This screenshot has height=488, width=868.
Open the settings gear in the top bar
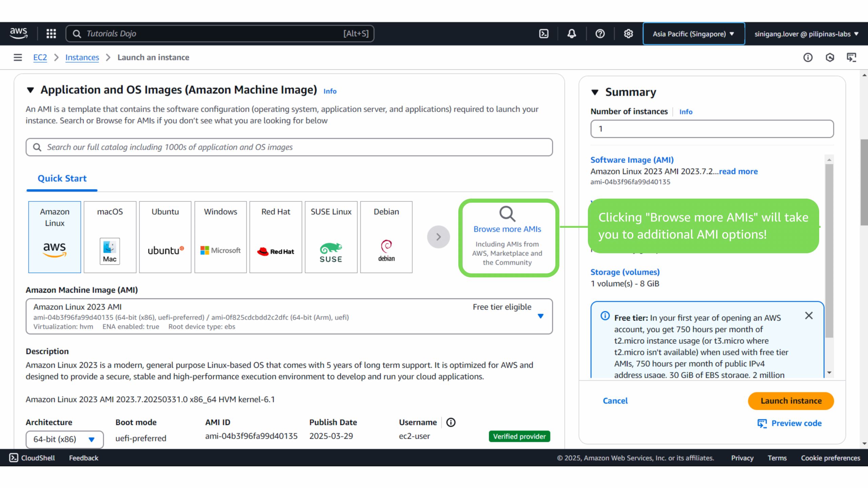[x=628, y=34]
